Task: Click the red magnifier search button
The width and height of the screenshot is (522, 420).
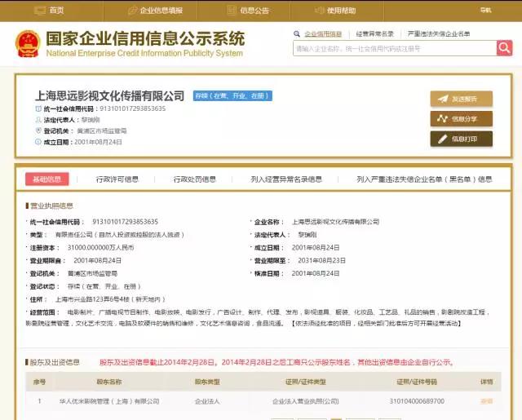Action: (504, 48)
